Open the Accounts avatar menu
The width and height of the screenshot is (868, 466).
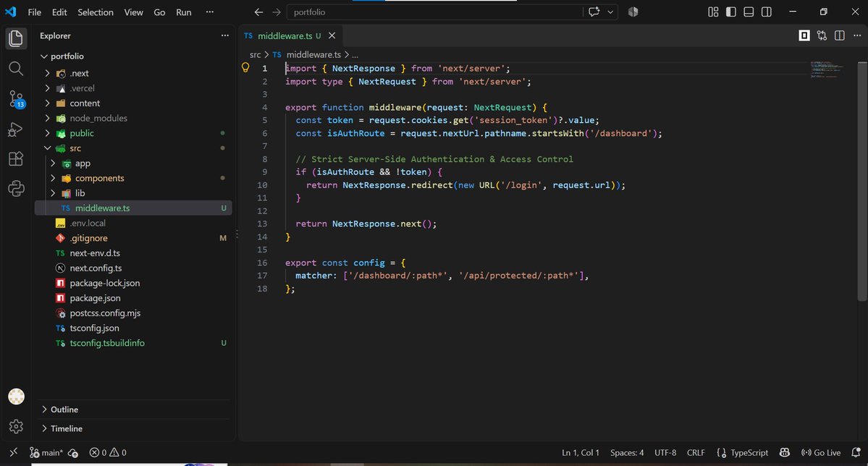tap(16, 397)
